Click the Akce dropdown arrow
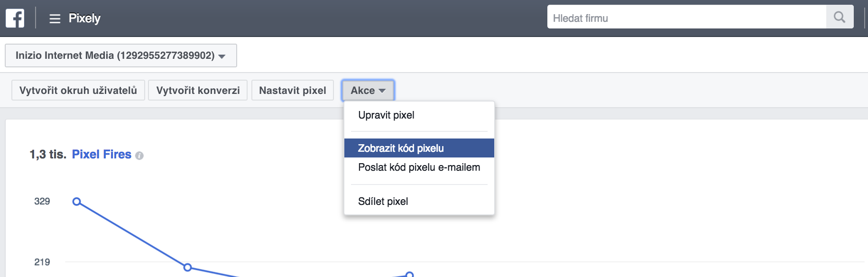 [x=382, y=91]
